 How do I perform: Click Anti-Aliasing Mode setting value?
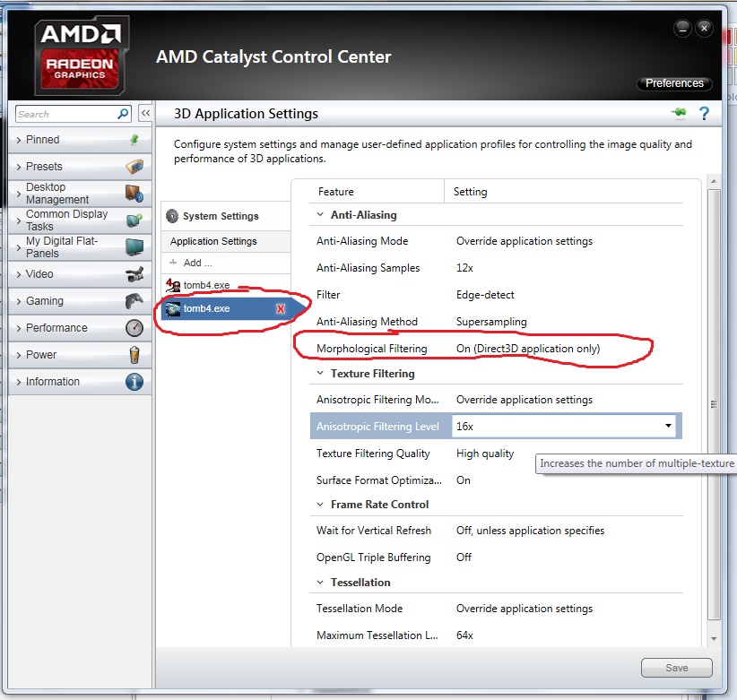click(x=525, y=241)
